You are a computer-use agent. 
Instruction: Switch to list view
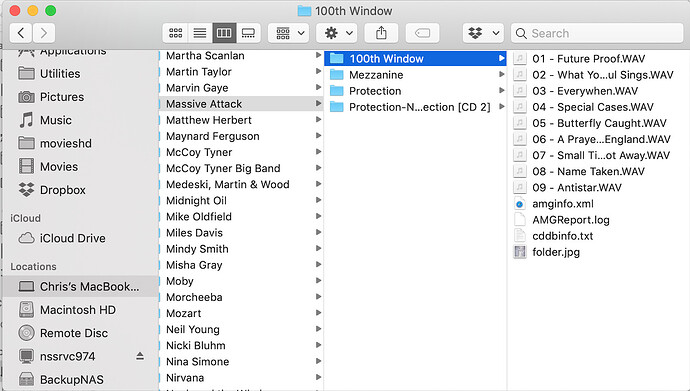coord(200,33)
